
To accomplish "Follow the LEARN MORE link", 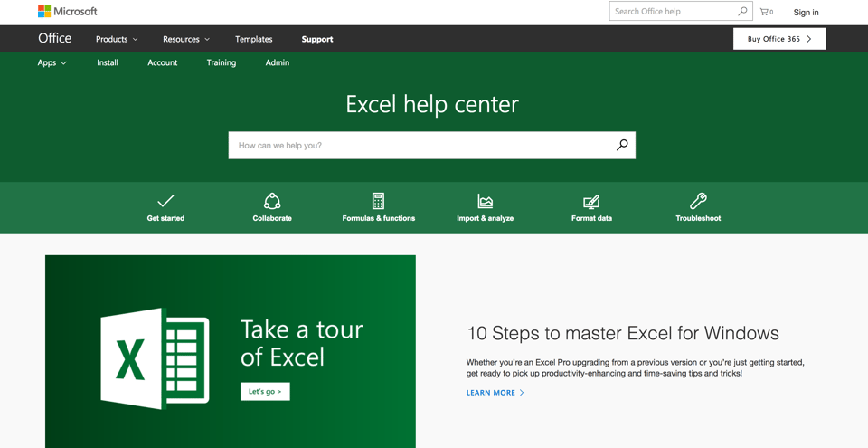I will tap(495, 393).
